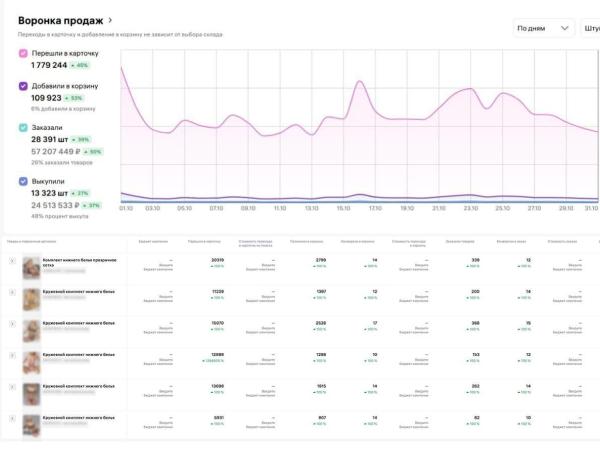Click the 20319 card views value
Viewport: 600px width, 450px height.
217,260
